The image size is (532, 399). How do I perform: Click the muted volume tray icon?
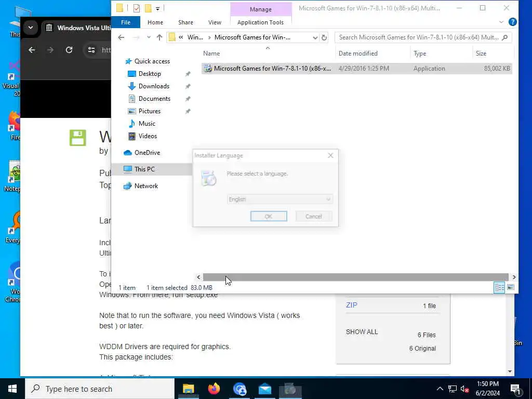pos(465,389)
